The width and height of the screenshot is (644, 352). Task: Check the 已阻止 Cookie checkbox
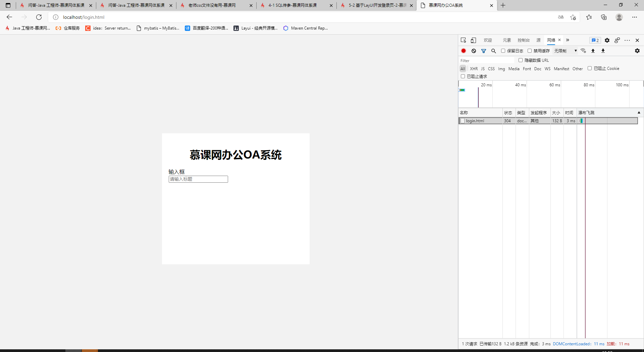coord(590,68)
